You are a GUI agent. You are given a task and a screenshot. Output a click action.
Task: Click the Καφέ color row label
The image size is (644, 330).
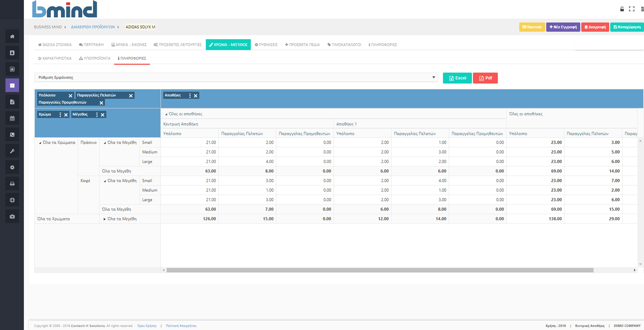[85, 181]
